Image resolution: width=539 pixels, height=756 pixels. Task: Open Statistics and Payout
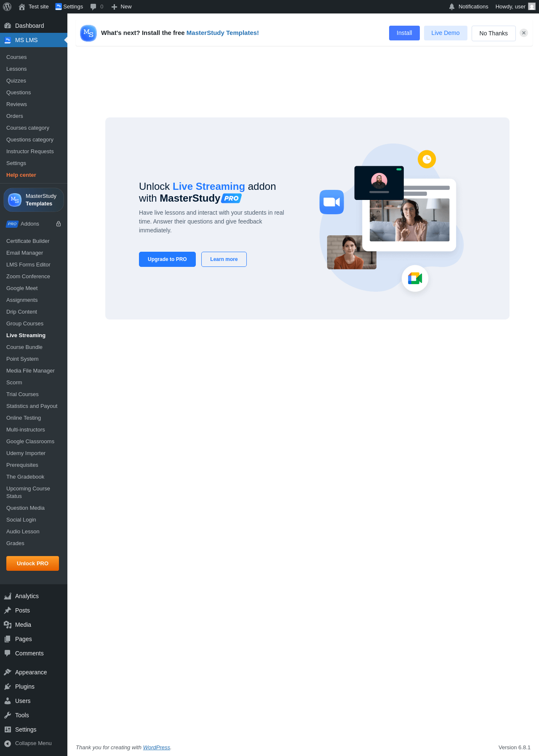(32, 406)
